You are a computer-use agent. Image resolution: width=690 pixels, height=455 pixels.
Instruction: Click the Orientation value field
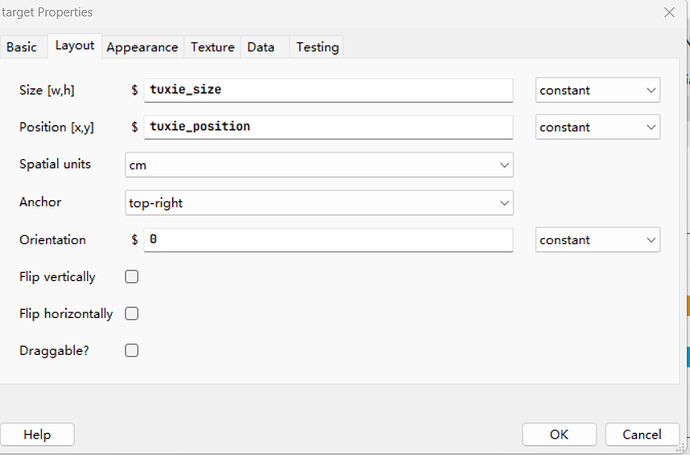click(x=328, y=241)
